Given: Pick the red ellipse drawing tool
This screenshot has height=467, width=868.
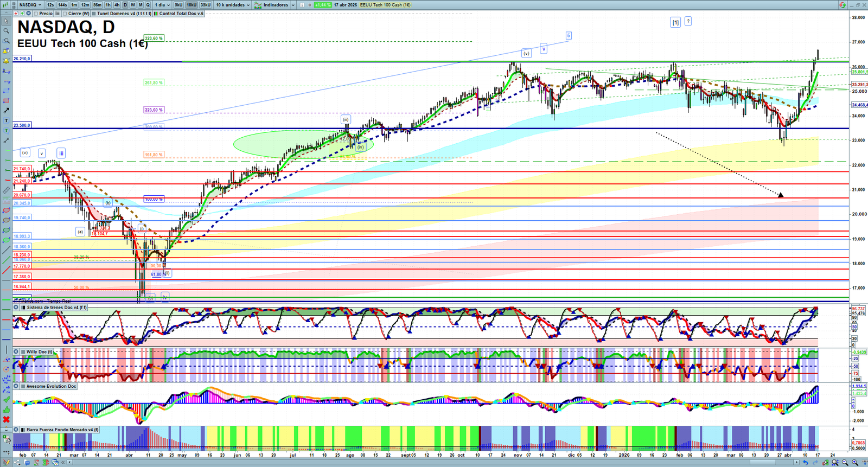Looking at the screenshot, I should (x=7, y=210).
